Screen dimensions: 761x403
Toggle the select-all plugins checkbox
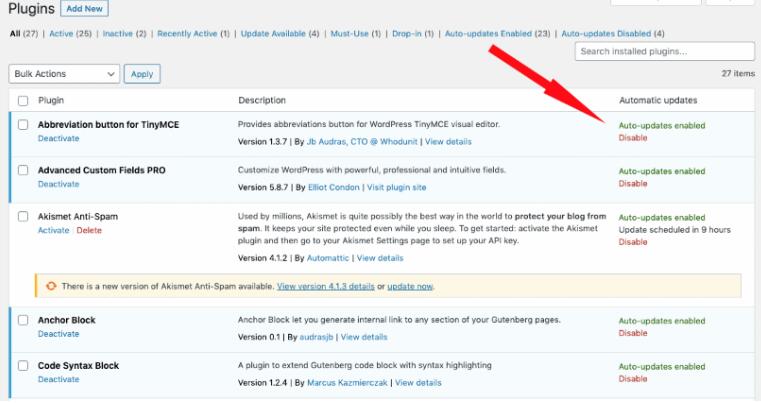[23, 101]
